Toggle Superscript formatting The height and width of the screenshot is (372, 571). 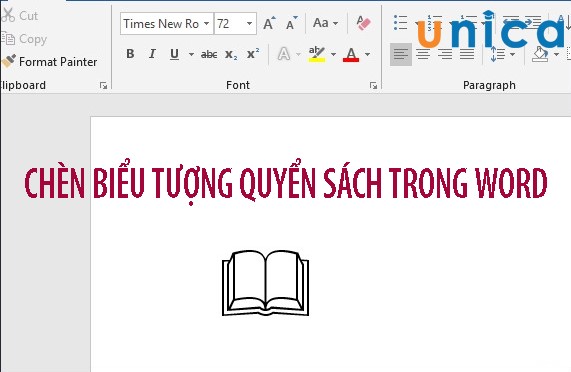(x=253, y=54)
